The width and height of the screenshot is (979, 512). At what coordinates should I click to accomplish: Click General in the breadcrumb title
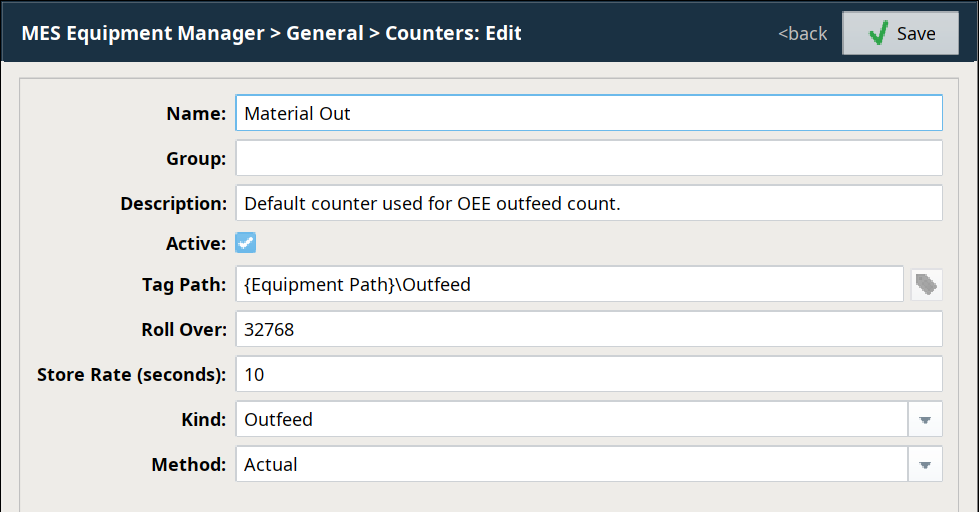(325, 33)
